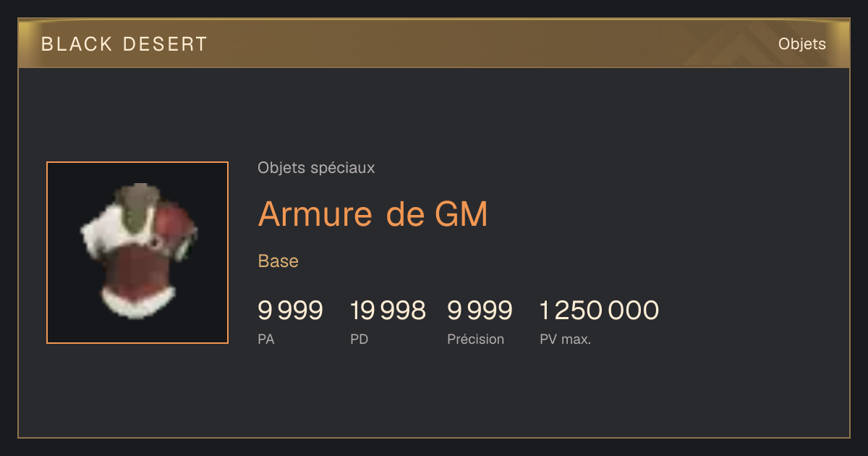Click the Précision value 9 999

pos(480,311)
